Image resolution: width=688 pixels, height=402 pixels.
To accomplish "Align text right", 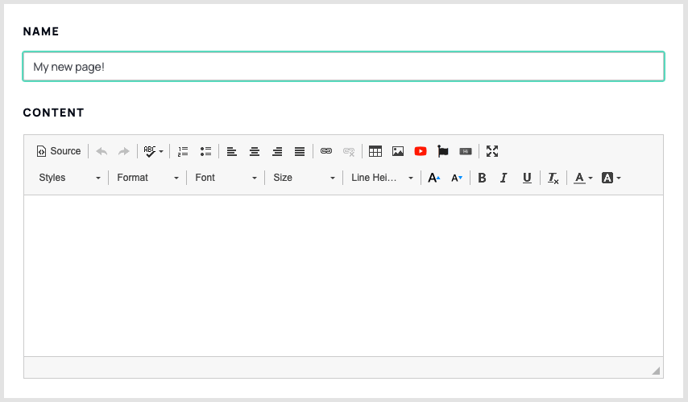I will [x=277, y=151].
